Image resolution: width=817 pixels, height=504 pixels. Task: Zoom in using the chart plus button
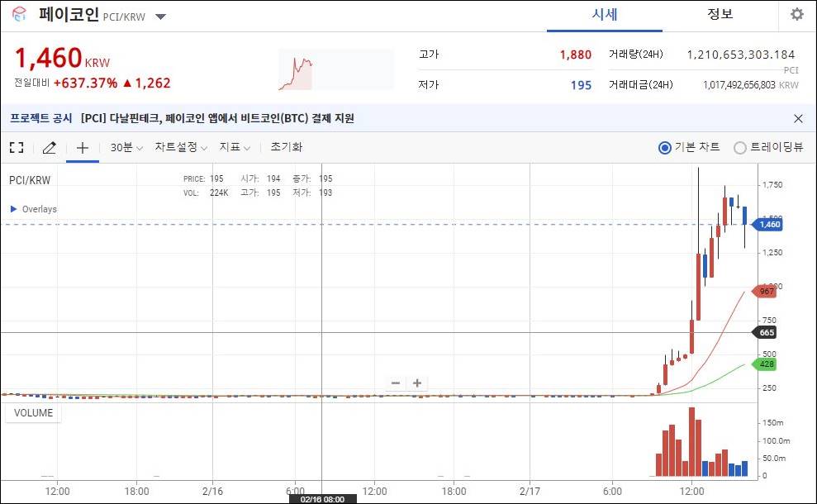[417, 383]
